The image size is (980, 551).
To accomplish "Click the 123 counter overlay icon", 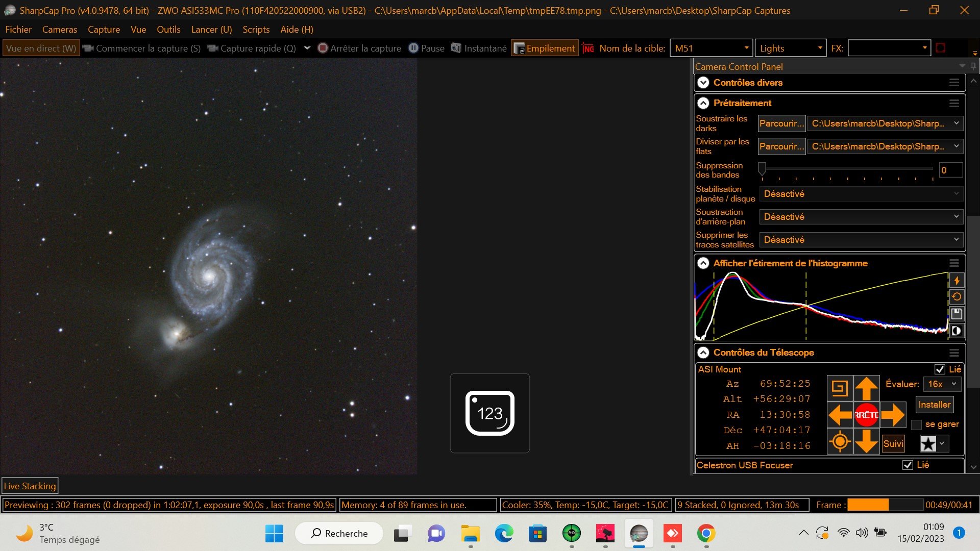I will point(490,413).
